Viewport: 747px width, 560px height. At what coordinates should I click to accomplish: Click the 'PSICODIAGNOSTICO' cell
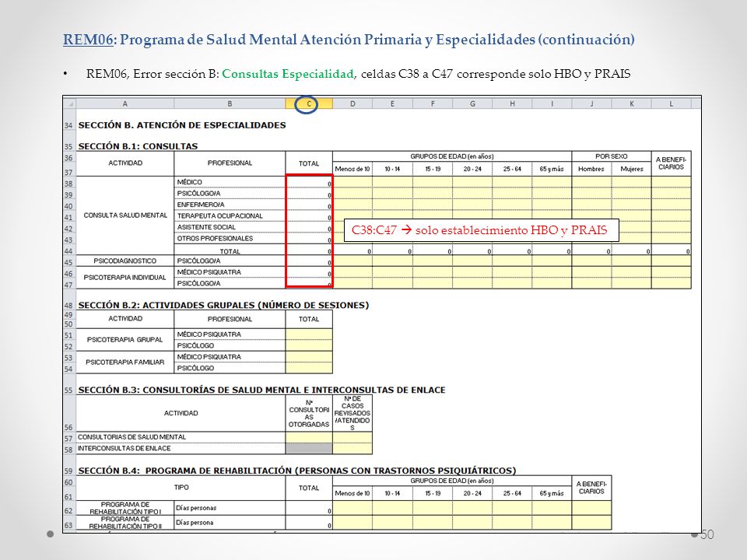coord(125,261)
